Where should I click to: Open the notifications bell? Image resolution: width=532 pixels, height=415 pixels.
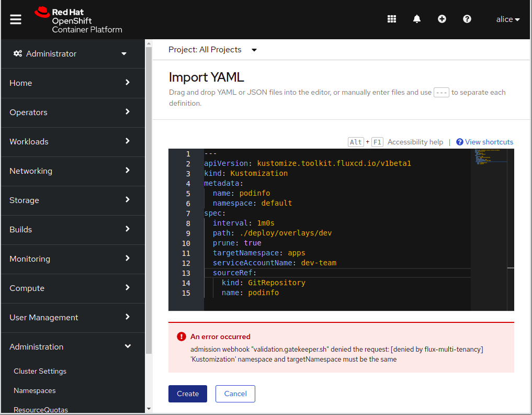[416, 19]
